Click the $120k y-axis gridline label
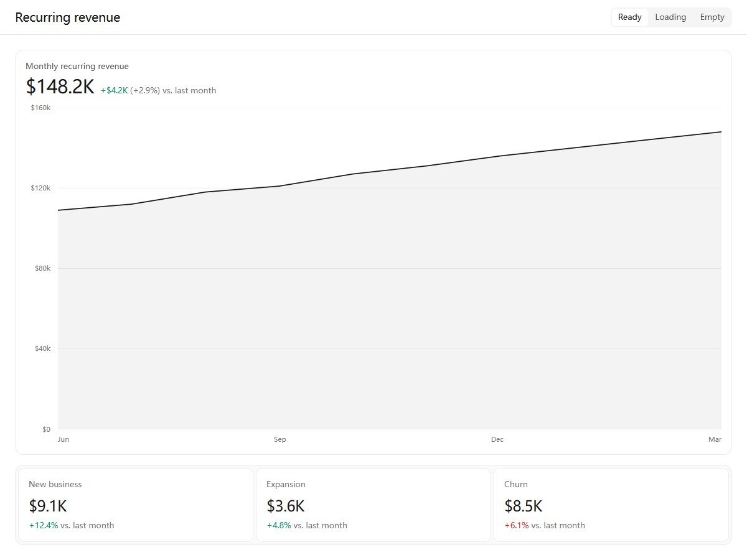Viewport: 747px width, 560px height. [x=41, y=188]
